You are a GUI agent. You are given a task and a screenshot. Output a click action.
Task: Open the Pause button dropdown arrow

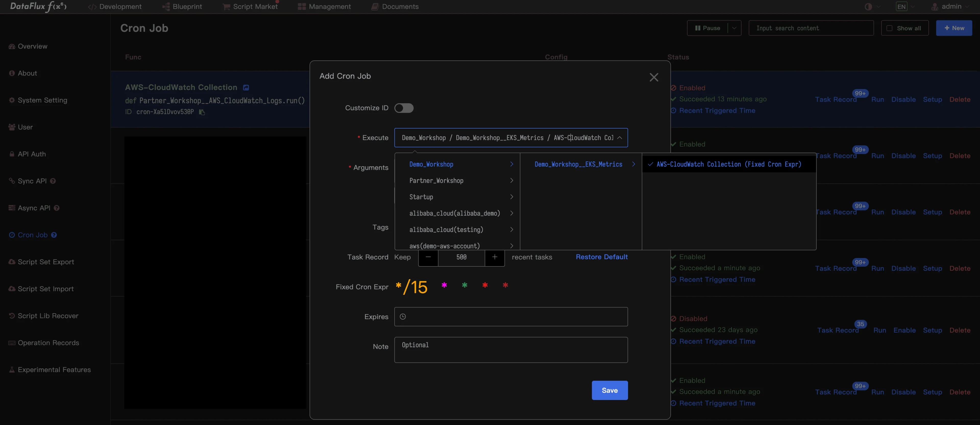pyautogui.click(x=734, y=28)
